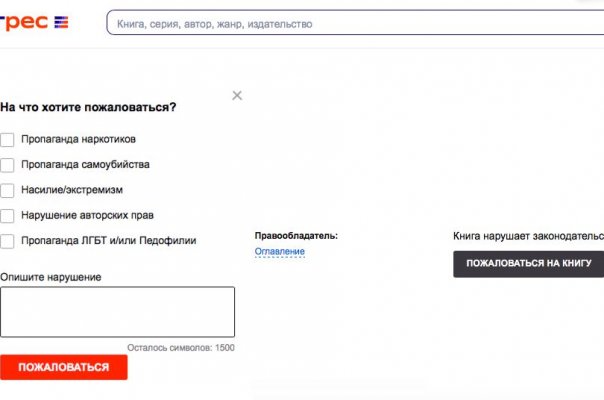Toggle the Пропаганда ЛГБТ и/или Педофилии checkbox
Image resolution: width=604 pixels, height=400 pixels.
pyautogui.click(x=7, y=241)
